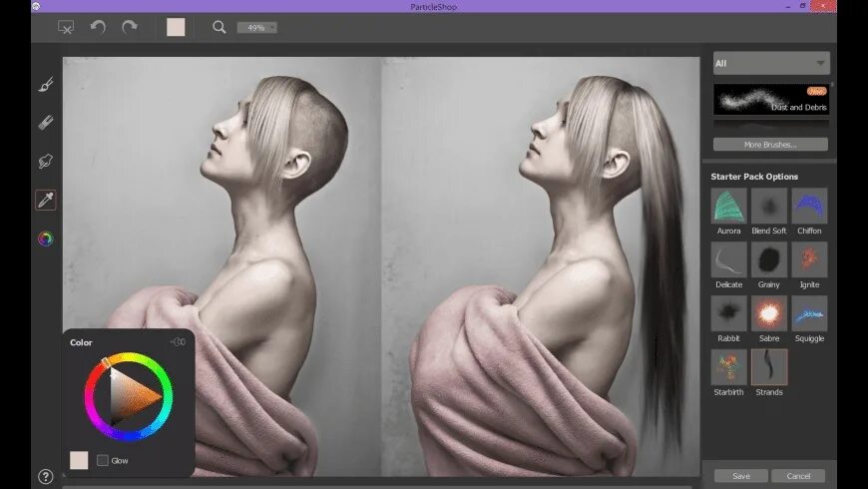The width and height of the screenshot is (868, 489).
Task: Select the Eraser tool
Action: pyautogui.click(x=46, y=123)
